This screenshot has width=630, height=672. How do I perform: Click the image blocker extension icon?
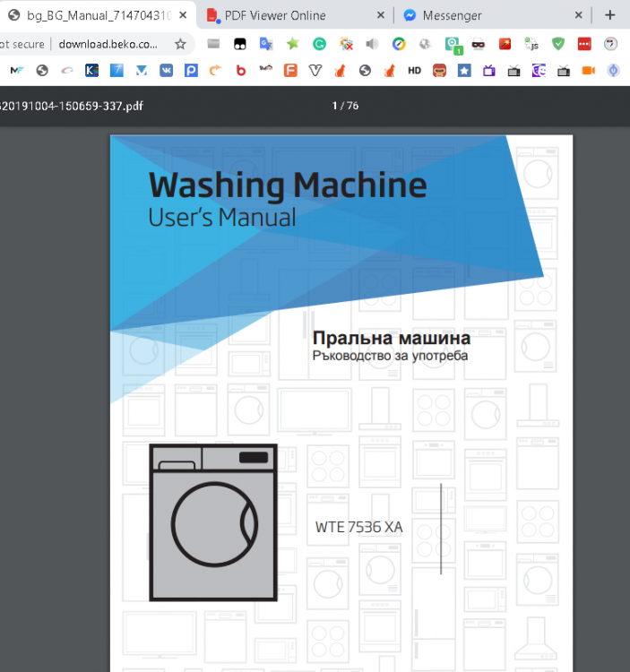[x=346, y=44]
